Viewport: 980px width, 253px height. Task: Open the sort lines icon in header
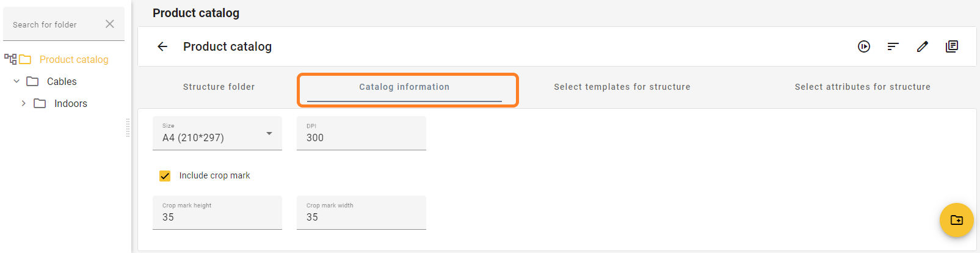[893, 46]
